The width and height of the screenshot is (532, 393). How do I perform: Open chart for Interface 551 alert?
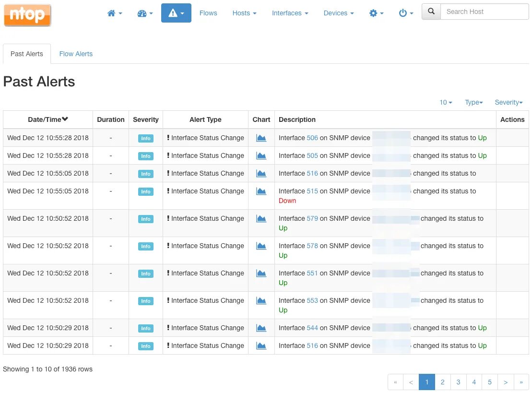261,273
